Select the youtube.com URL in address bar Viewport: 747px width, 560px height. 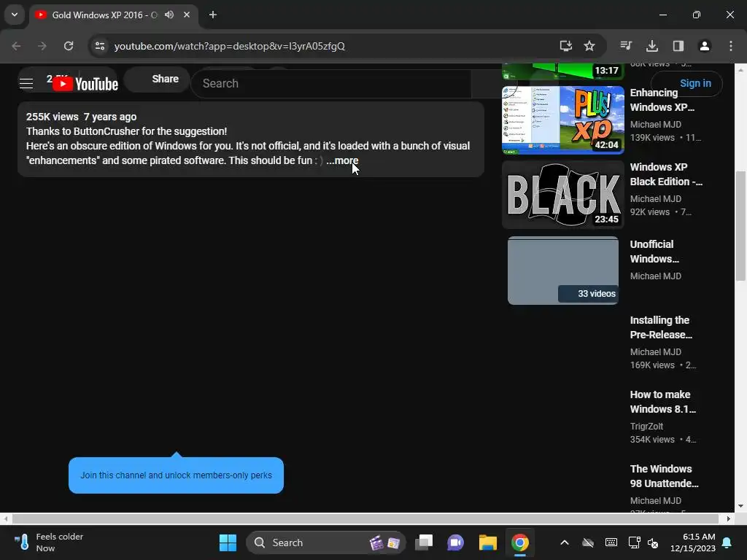(x=229, y=46)
